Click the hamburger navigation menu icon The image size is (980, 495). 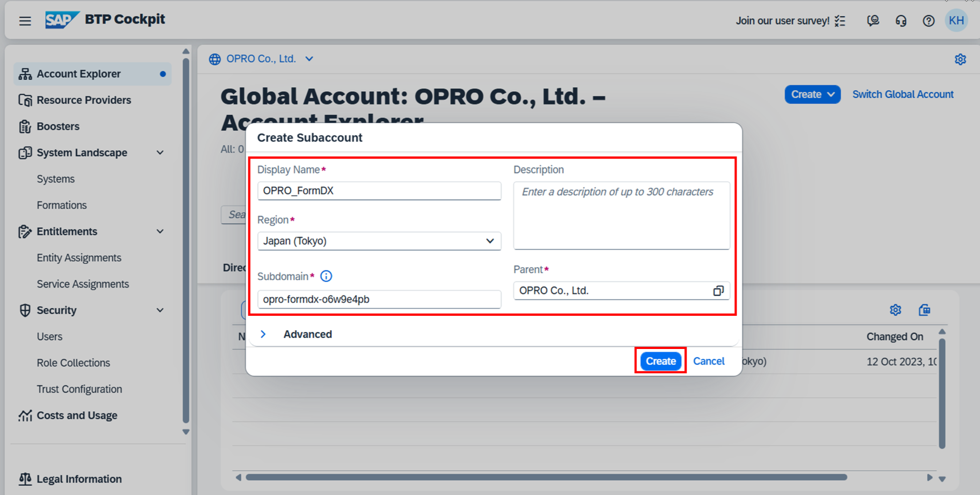25,21
